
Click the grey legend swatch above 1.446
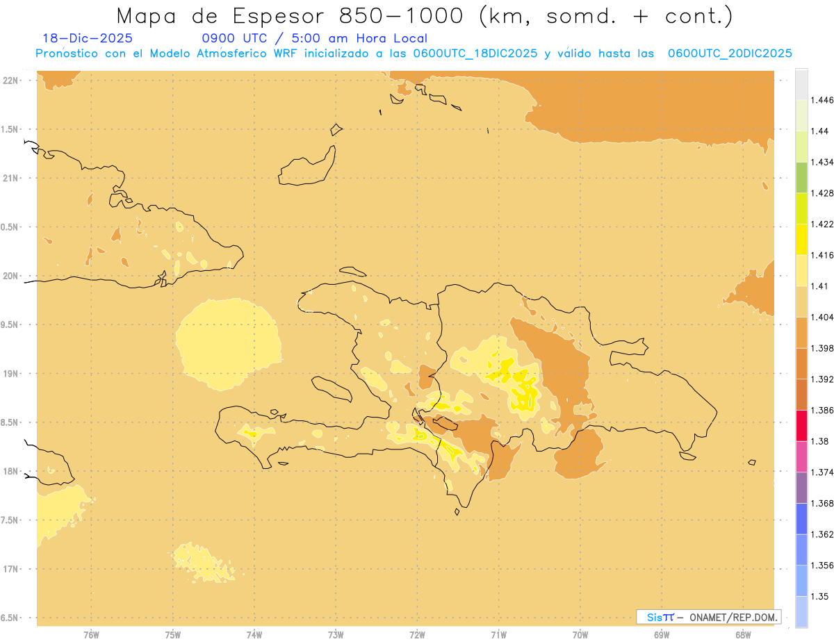pos(801,84)
